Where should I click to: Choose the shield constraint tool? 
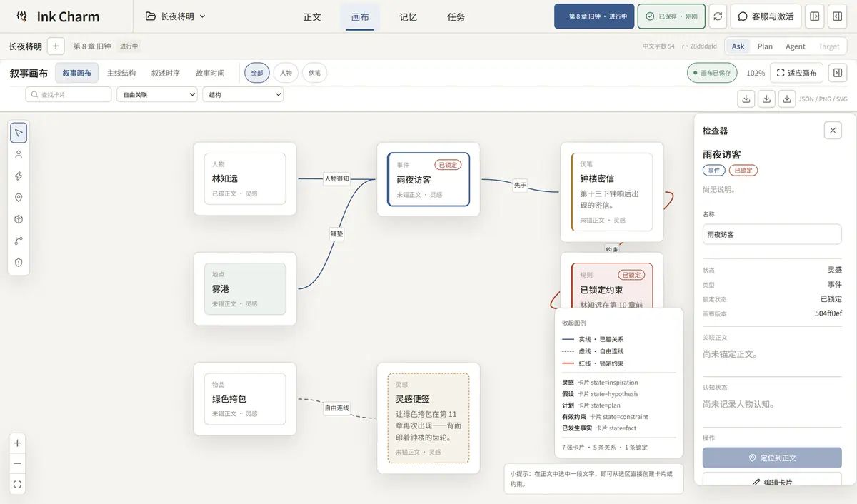(x=19, y=262)
